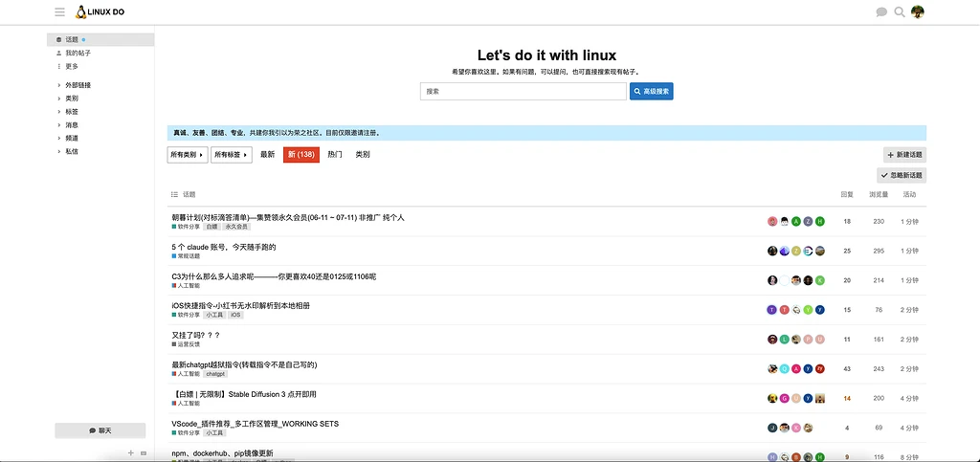Switch to the 类别 navigation tab
This screenshot has height=462, width=980.
point(363,154)
